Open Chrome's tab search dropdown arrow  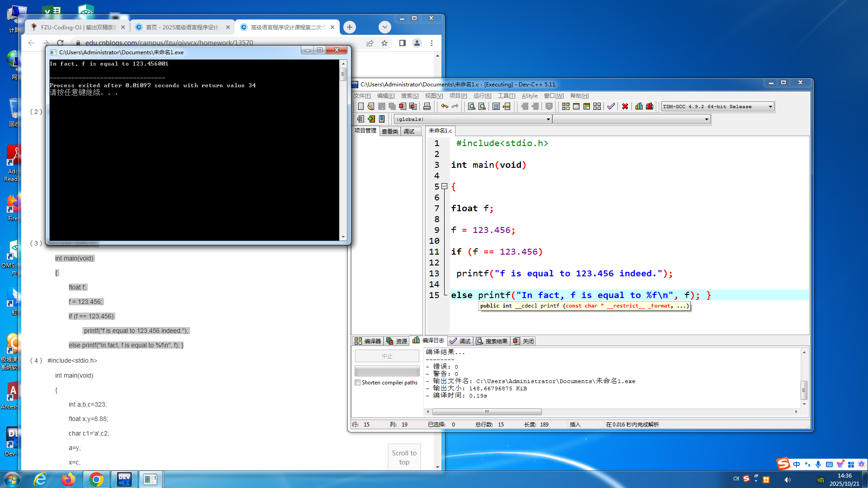(x=385, y=27)
